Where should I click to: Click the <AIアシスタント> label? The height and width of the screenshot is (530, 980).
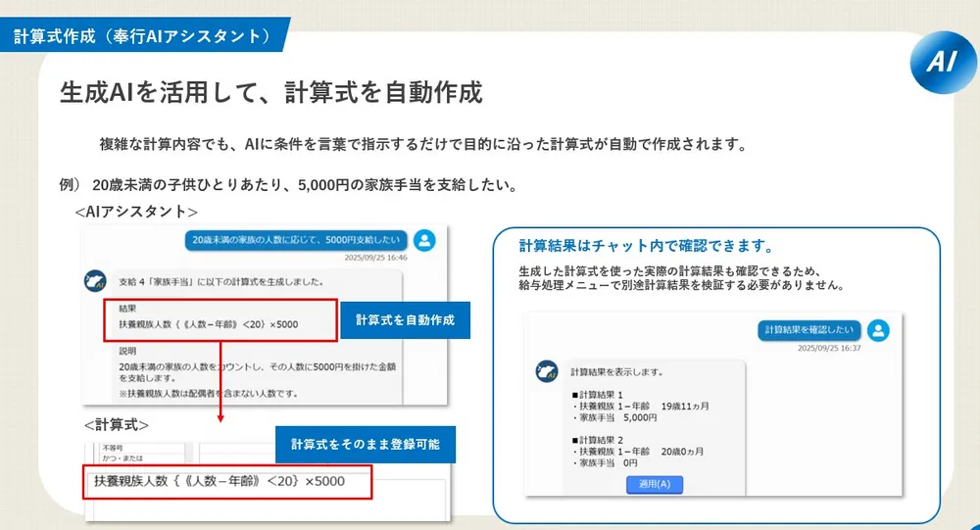136,212
